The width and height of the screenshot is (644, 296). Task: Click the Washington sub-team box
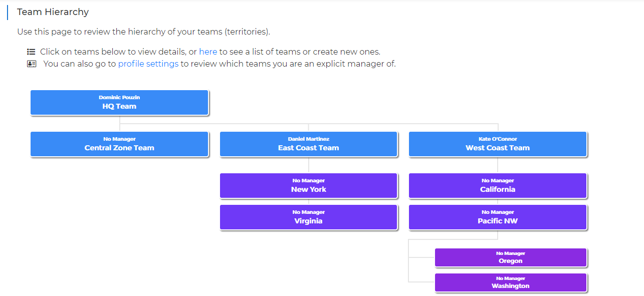click(x=511, y=282)
